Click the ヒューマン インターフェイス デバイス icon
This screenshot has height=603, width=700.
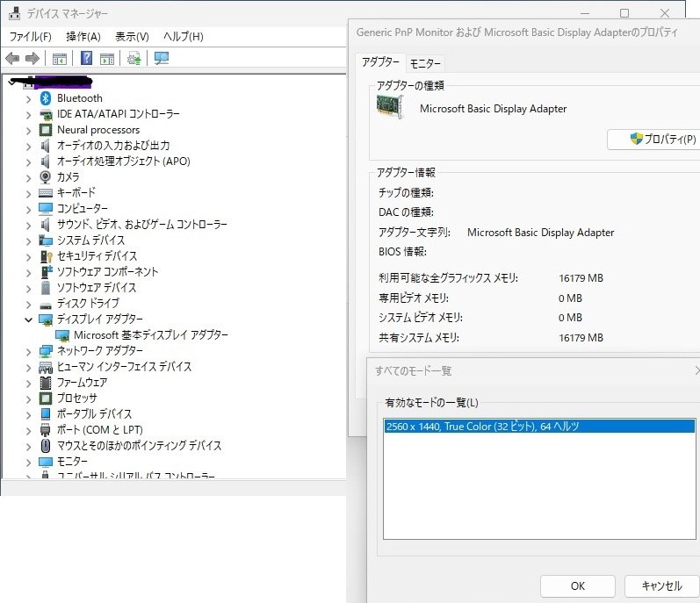[x=46, y=368]
